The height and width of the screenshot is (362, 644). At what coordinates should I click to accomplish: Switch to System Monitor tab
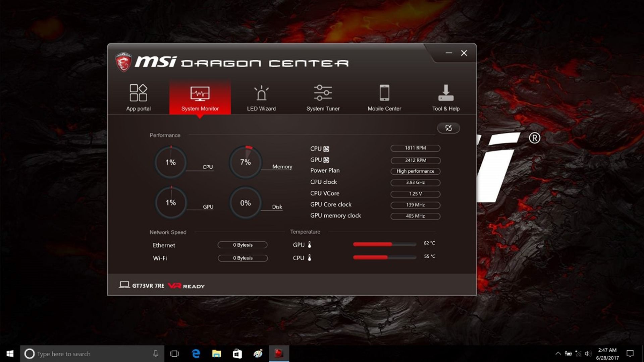[x=200, y=97]
